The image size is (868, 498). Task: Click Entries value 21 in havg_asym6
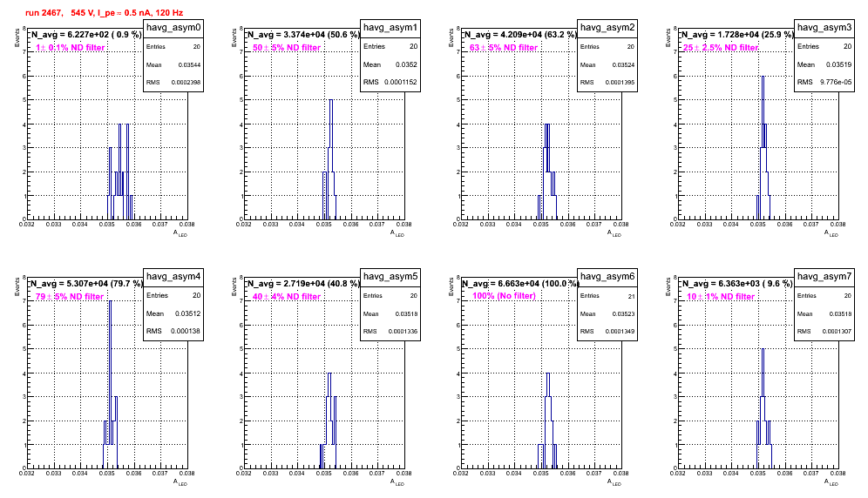[x=632, y=297]
